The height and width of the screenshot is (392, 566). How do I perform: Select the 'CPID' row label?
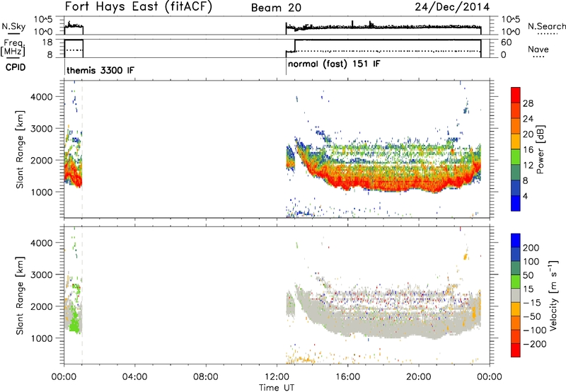coord(16,67)
